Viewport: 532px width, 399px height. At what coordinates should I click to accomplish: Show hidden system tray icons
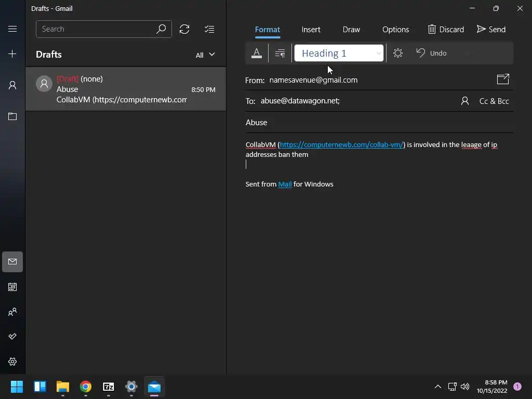[437, 387]
